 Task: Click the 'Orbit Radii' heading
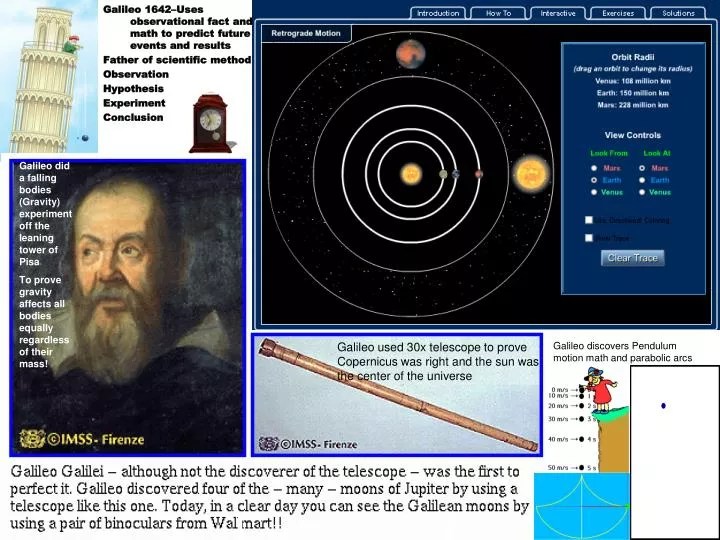point(633,57)
